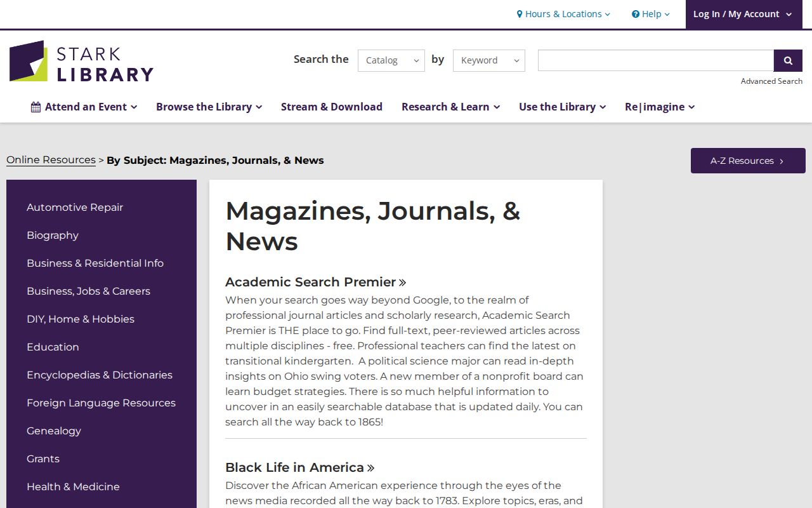Screen dimensions: 812x508
Task: Select Encyclopedias & Dictionaries subject
Action: click(100, 375)
